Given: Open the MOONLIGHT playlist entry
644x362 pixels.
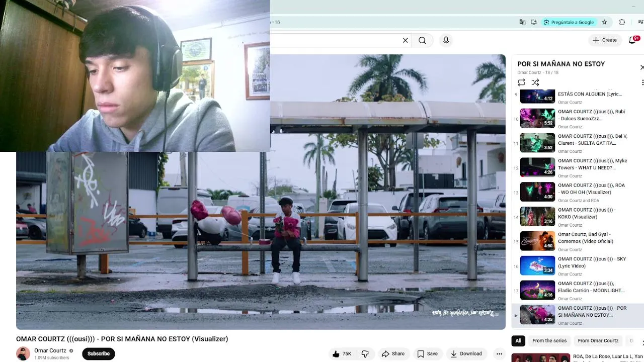Looking at the screenshot, I should pyautogui.click(x=577, y=291).
